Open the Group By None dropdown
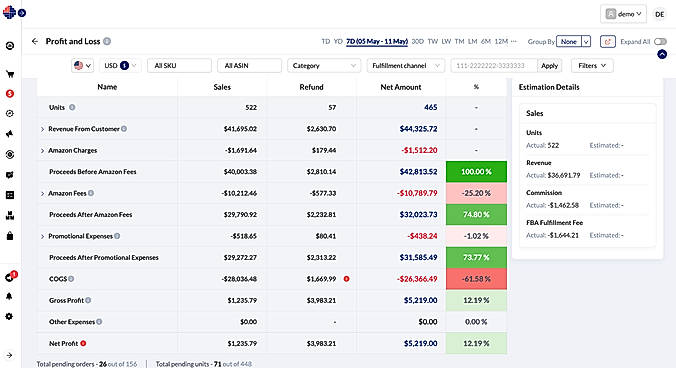The width and height of the screenshot is (676, 368). (x=573, y=41)
